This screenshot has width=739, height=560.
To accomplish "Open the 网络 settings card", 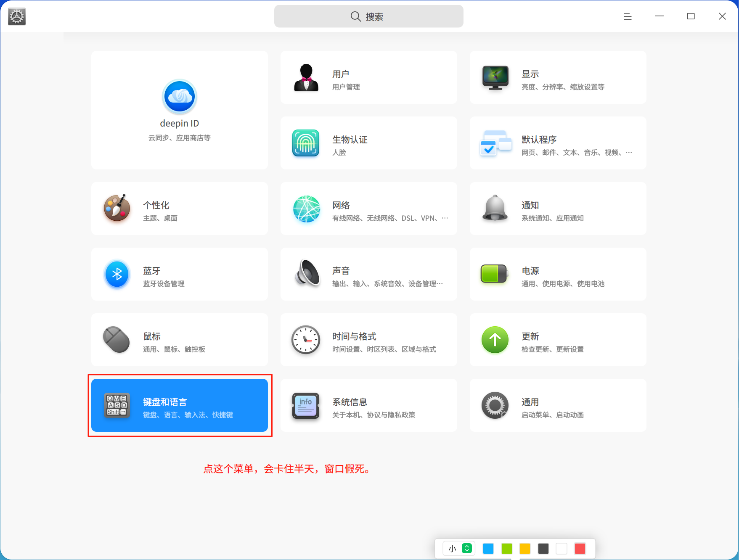I will click(x=369, y=209).
